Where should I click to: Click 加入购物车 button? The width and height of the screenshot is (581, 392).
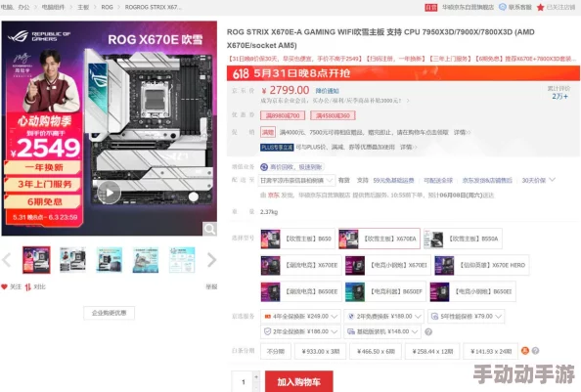(x=298, y=381)
